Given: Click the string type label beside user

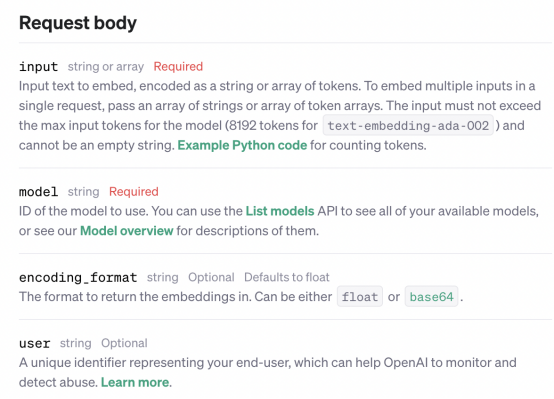Looking at the screenshot, I should tap(76, 343).
